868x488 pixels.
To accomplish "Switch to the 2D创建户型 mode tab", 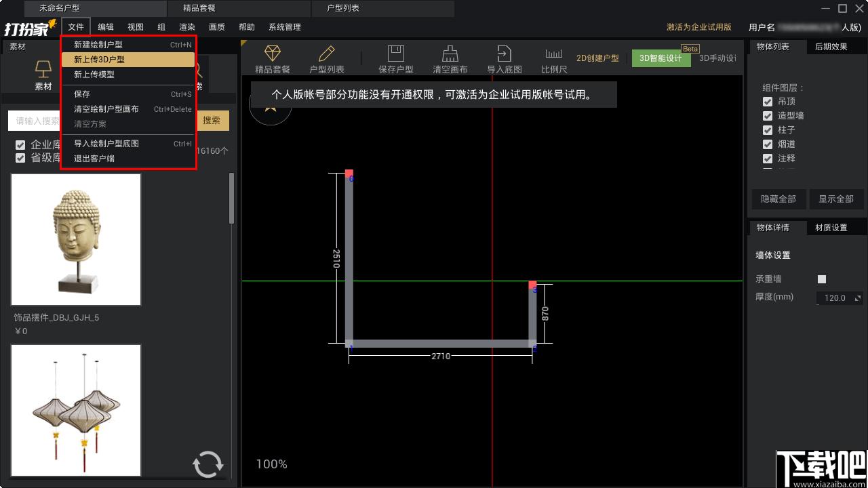I will (x=597, y=58).
